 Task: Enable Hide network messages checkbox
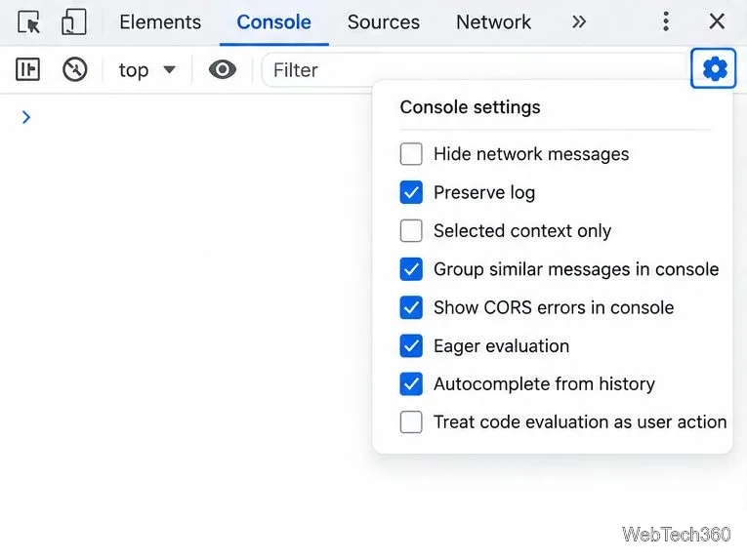[411, 154]
